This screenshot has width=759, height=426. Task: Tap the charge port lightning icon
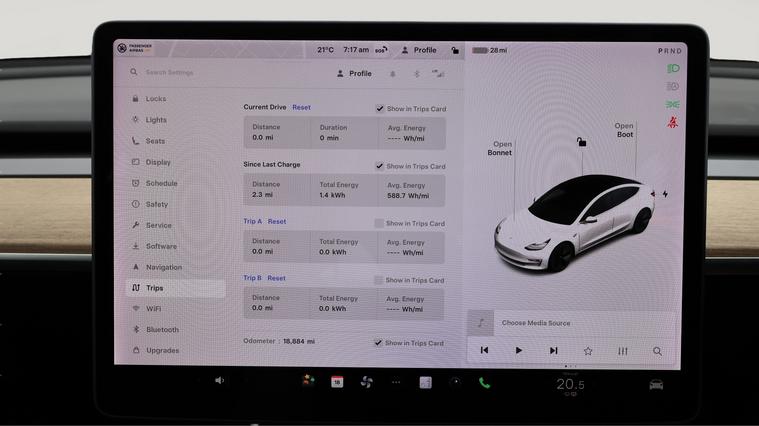click(x=666, y=194)
